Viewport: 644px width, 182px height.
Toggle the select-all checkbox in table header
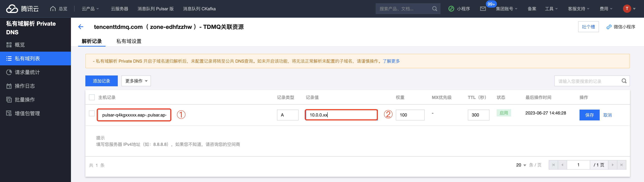pyautogui.click(x=92, y=97)
